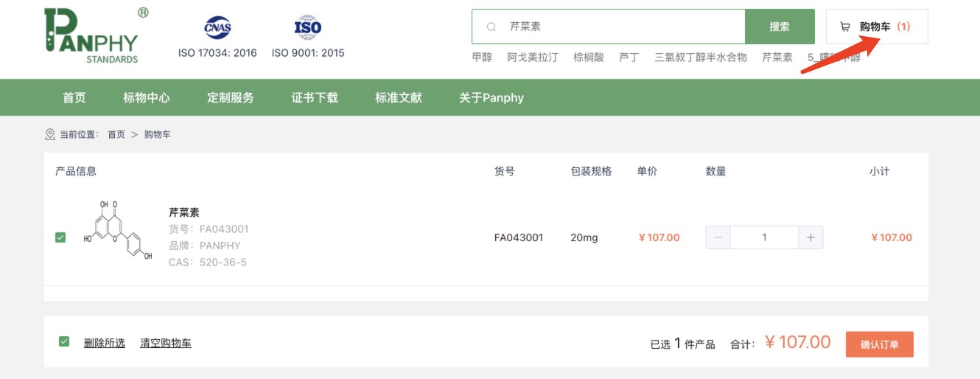Image resolution: width=980 pixels, height=379 pixels.
Task: Click the magnifier icon in search box
Action: point(491,27)
